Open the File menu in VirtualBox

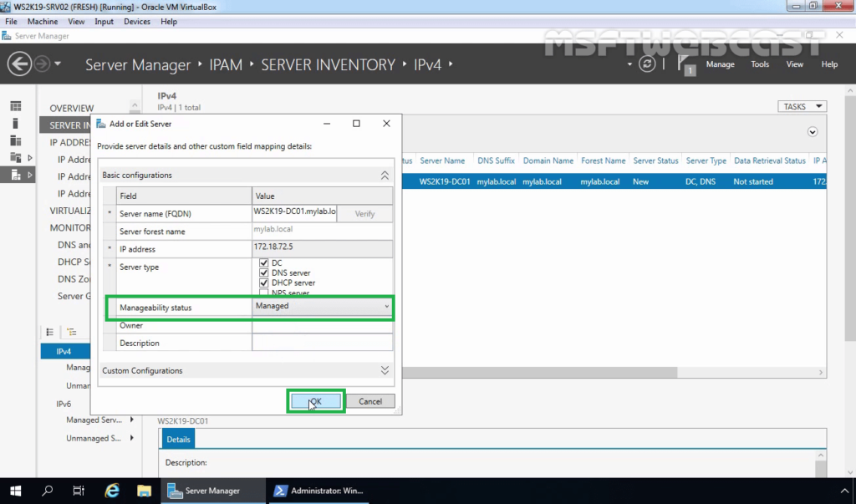pos(11,21)
